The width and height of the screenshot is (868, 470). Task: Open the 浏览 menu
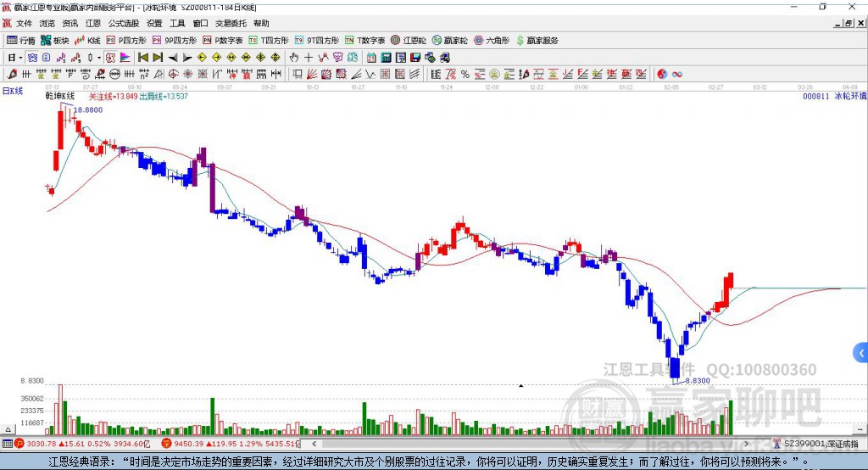coord(47,23)
